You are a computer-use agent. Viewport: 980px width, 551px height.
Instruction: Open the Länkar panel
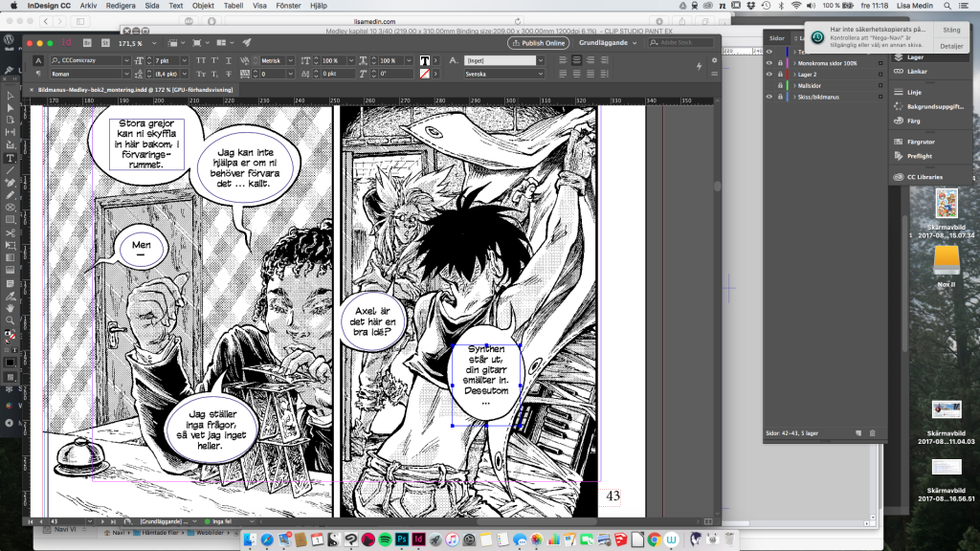(x=917, y=71)
